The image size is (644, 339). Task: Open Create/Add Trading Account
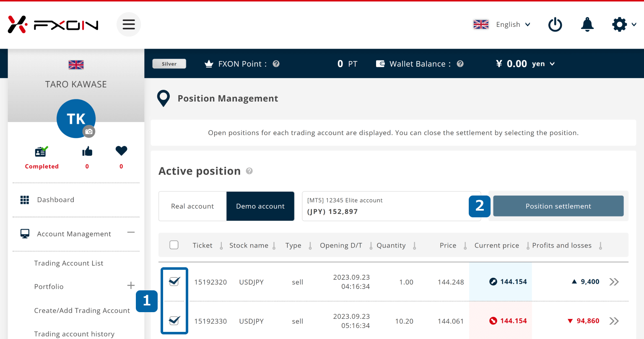coord(82,310)
